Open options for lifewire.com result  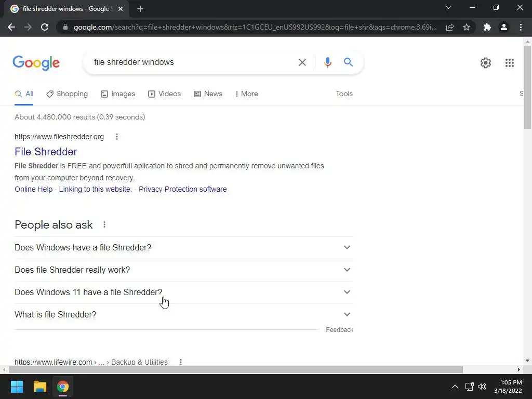[180, 362]
